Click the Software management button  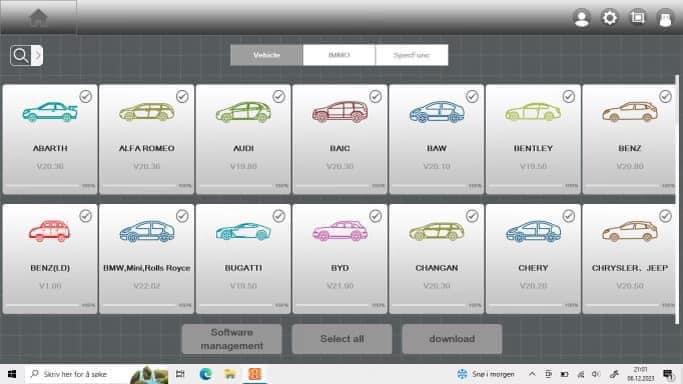tap(232, 339)
